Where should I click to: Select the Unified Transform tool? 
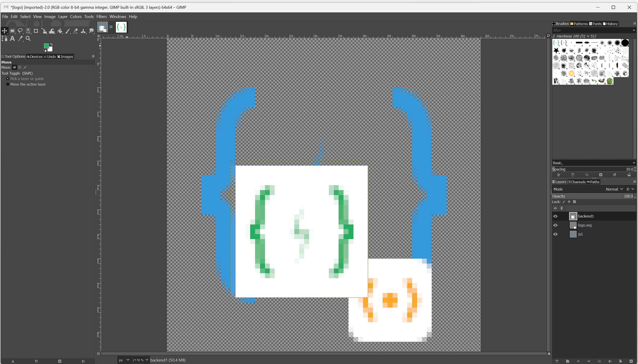point(44,31)
